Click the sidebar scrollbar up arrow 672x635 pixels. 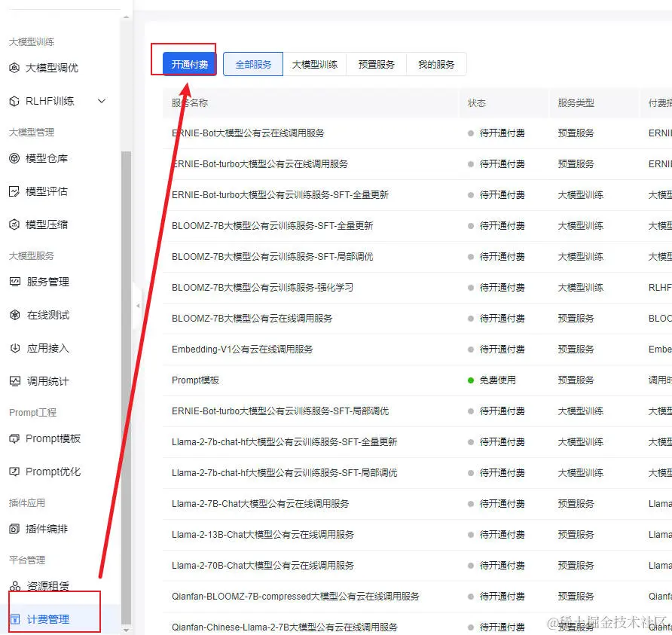pos(126,17)
